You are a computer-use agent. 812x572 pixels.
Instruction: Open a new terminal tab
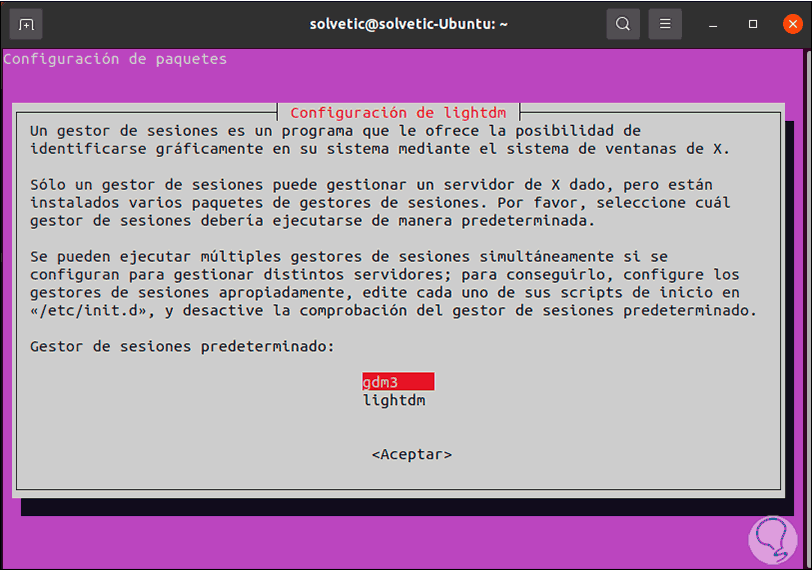(26, 24)
